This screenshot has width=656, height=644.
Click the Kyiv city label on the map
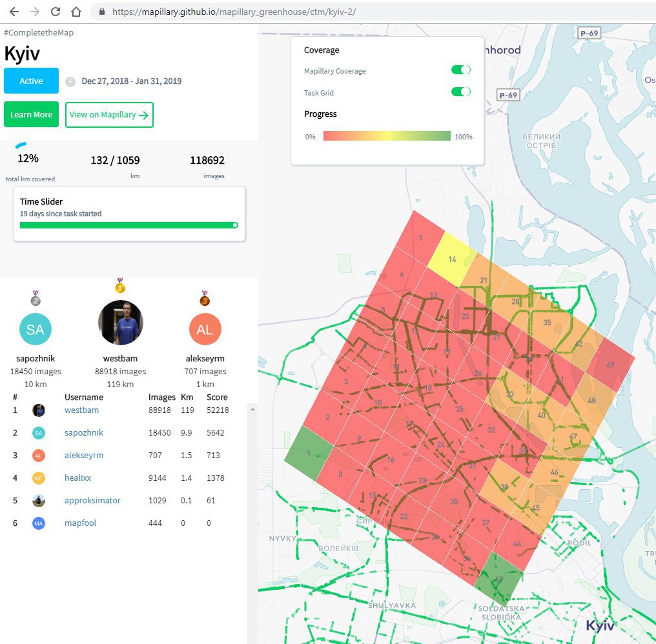[600, 625]
